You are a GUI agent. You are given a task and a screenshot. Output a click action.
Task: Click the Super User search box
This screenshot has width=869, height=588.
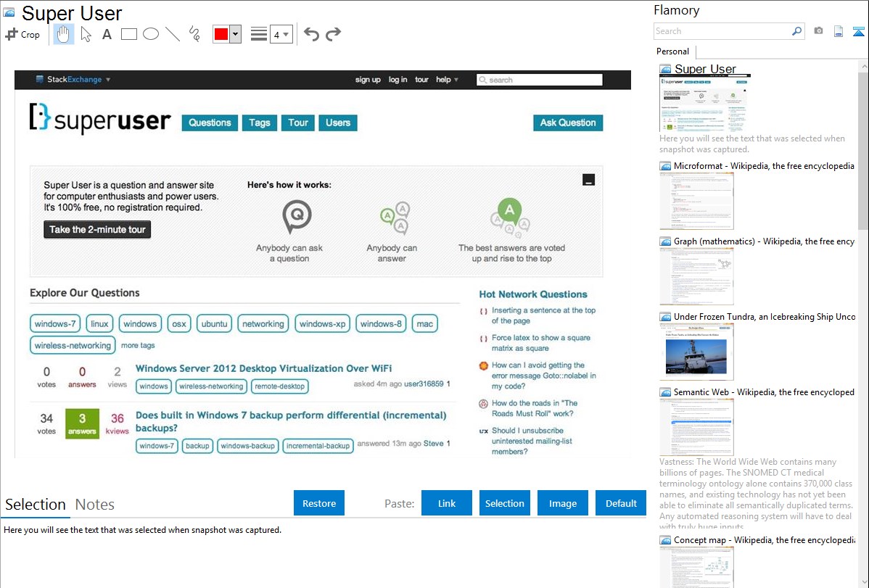pyautogui.click(x=539, y=80)
